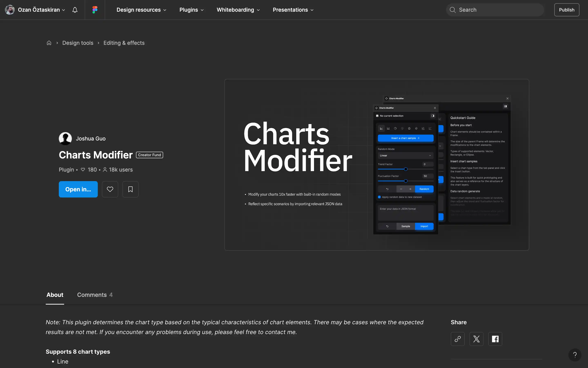This screenshot has width=588, height=368.
Task: Share the plugin on X
Action: pos(476,339)
